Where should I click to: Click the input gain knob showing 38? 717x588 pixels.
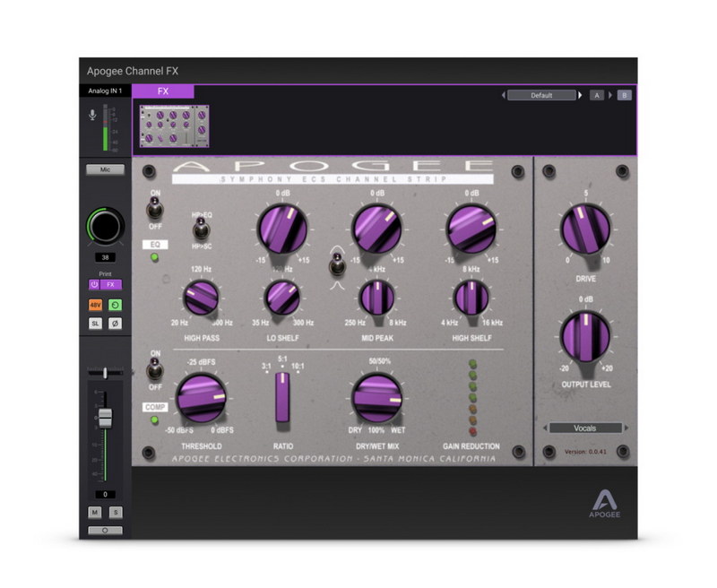pyautogui.click(x=105, y=226)
